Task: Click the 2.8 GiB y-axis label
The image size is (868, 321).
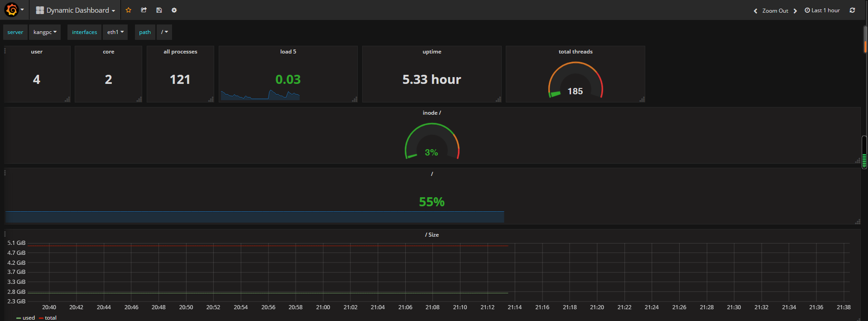Action: (17, 292)
